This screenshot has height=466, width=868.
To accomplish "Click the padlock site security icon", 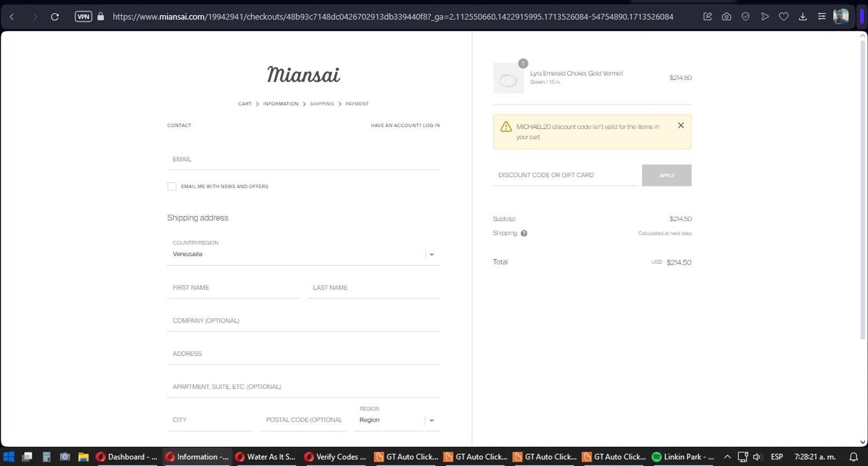I will (x=101, y=16).
